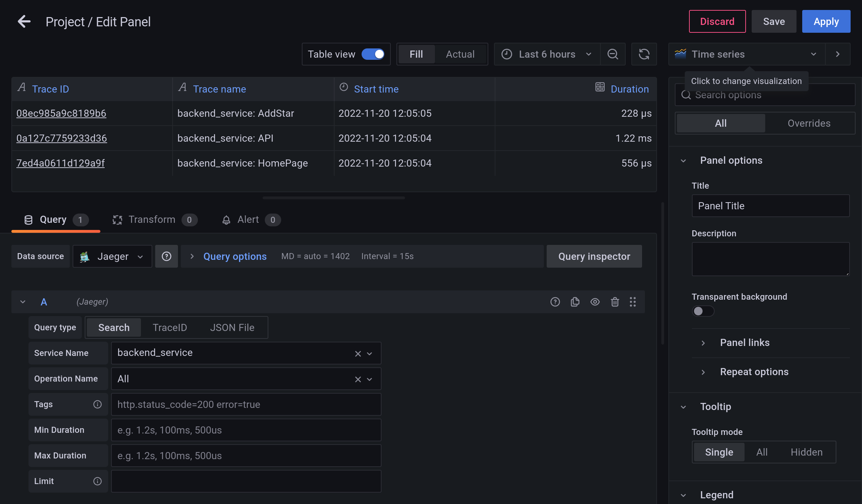This screenshot has height=504, width=862.
Task: Toggle the Table view switch
Action: [373, 54]
